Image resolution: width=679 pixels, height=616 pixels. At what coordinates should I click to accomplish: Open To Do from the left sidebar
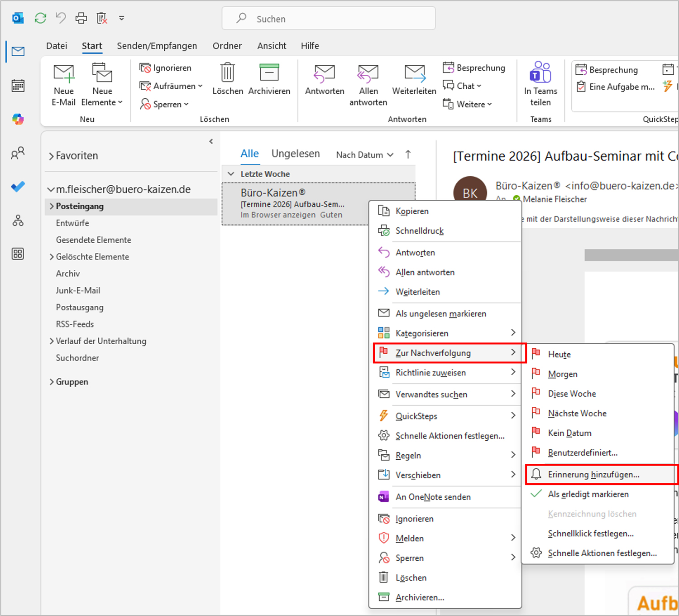[17, 187]
